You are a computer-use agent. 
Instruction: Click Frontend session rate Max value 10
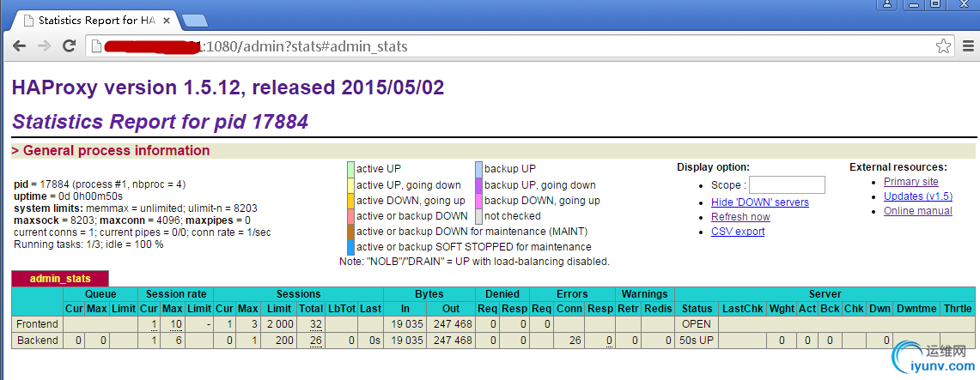(x=175, y=324)
